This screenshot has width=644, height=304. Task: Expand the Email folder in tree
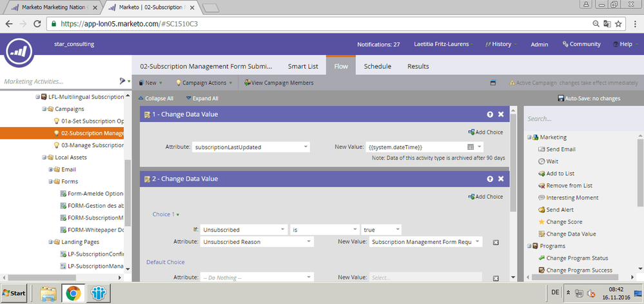50,169
